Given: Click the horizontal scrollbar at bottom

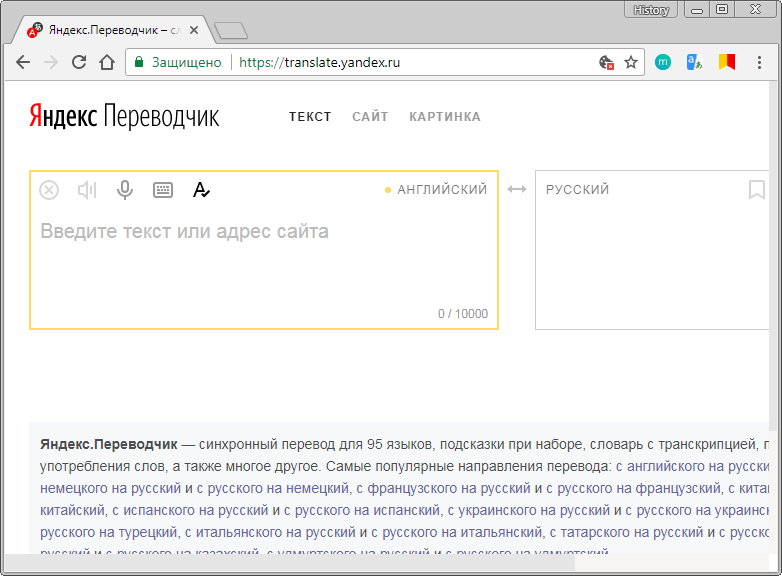Looking at the screenshot, I should coord(289,564).
